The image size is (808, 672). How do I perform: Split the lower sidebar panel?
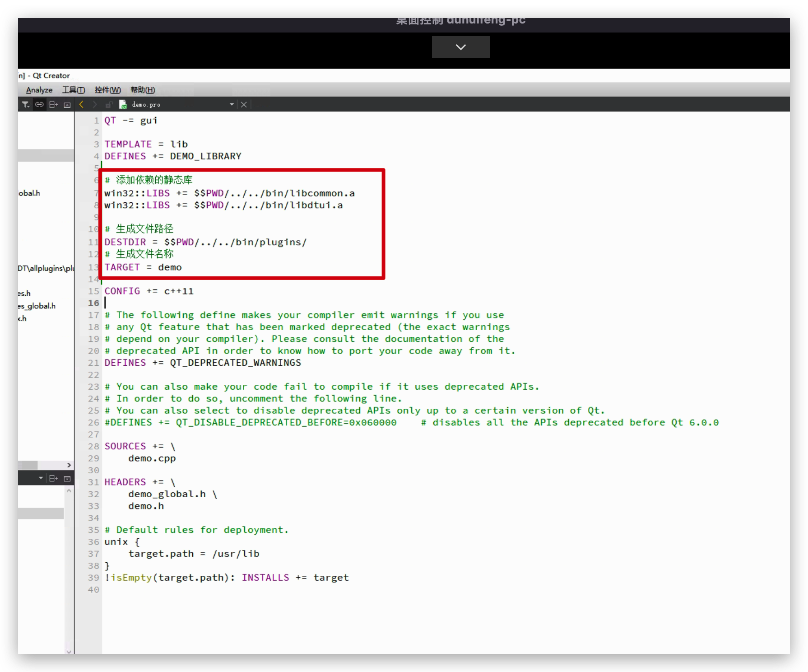click(53, 478)
